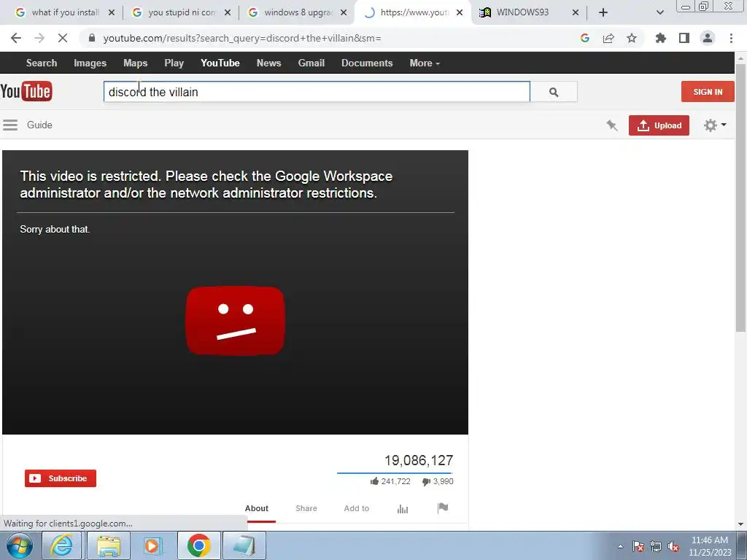The image size is (747, 560).
Task: Open the Windows Start menu
Action: (x=19, y=545)
